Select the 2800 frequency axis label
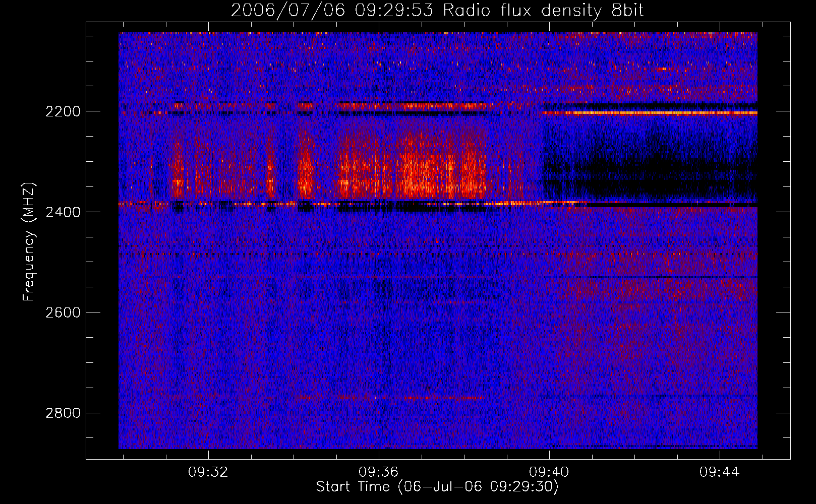The image size is (816, 504). click(63, 413)
